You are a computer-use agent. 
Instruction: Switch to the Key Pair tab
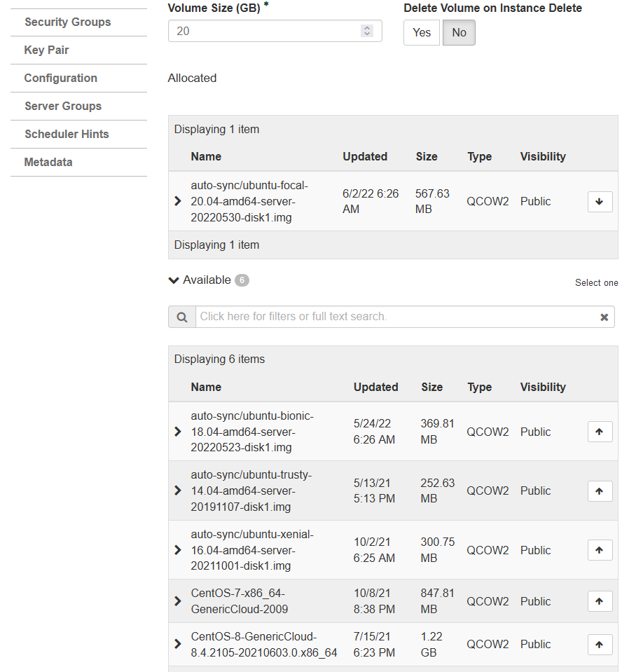tap(47, 50)
